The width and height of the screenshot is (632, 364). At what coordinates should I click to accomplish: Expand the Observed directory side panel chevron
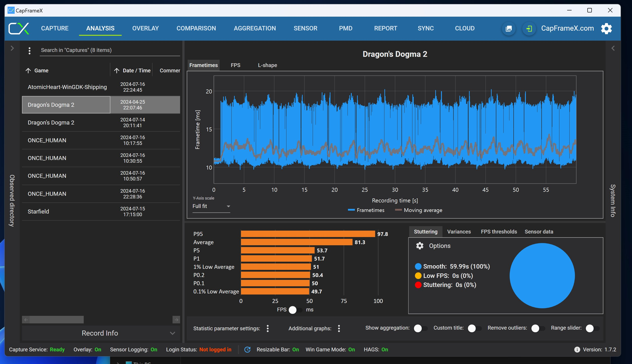click(x=12, y=48)
